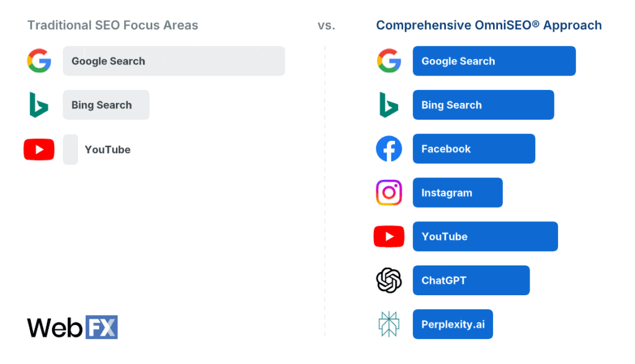Select the blue ChatGPT bar
This screenshot has width=635, height=364.
tap(471, 280)
